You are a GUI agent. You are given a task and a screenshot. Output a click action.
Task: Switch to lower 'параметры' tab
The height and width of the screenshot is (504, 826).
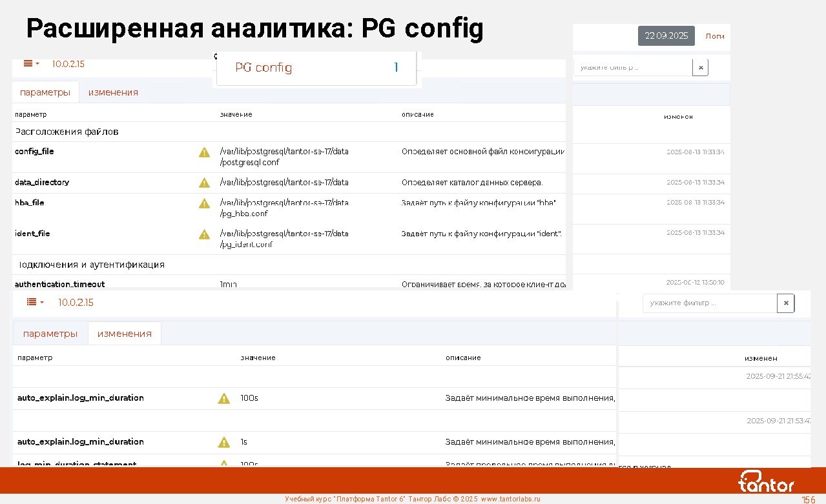pos(50,334)
